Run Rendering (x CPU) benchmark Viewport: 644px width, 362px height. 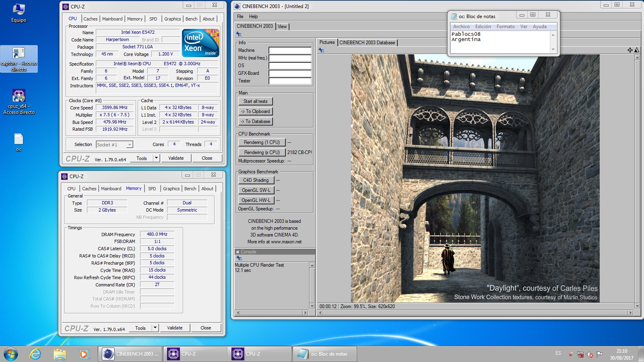click(262, 152)
